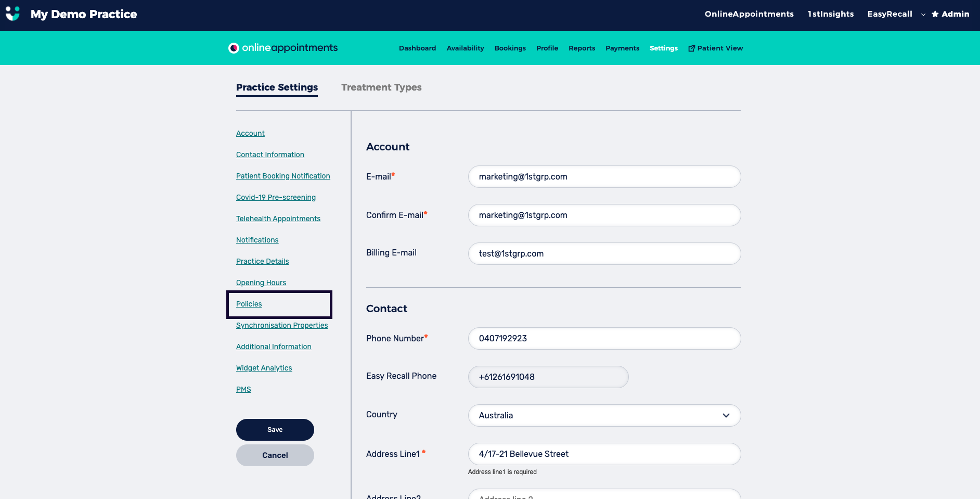Click the Patient View external link icon
Screen dimensions: 980x499
(x=691, y=48)
